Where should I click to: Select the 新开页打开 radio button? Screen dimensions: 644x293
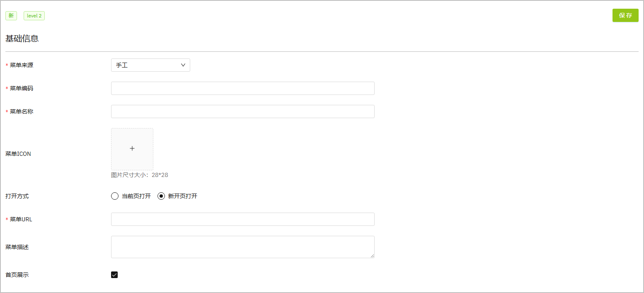[x=161, y=196]
